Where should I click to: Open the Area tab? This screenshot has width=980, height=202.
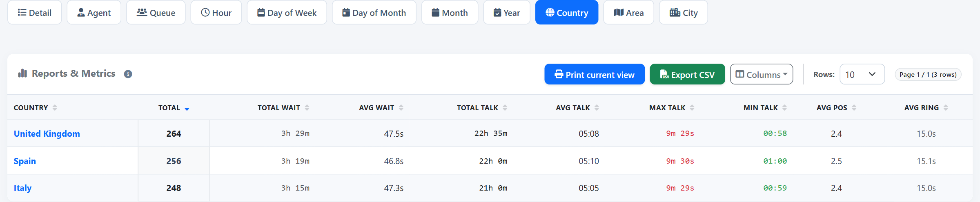[628, 13]
